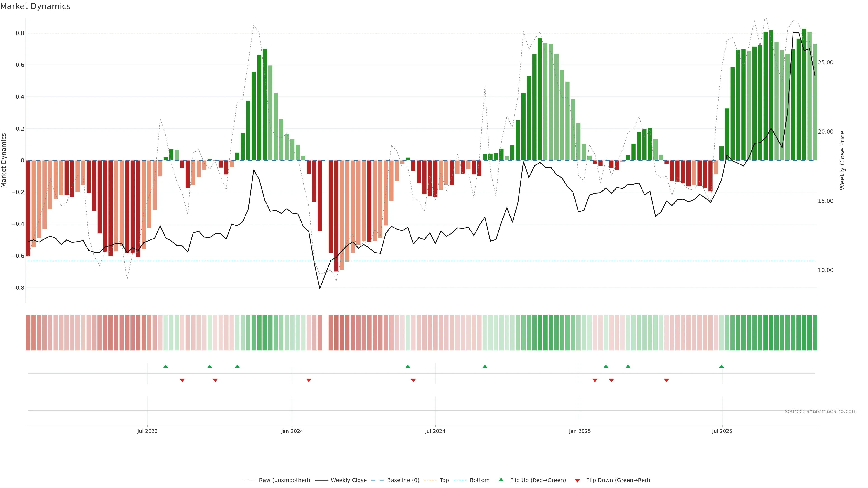Click the Flip Down marker just after Jan 2024
Image resolution: width=868 pixels, height=488 pixels.
click(309, 380)
